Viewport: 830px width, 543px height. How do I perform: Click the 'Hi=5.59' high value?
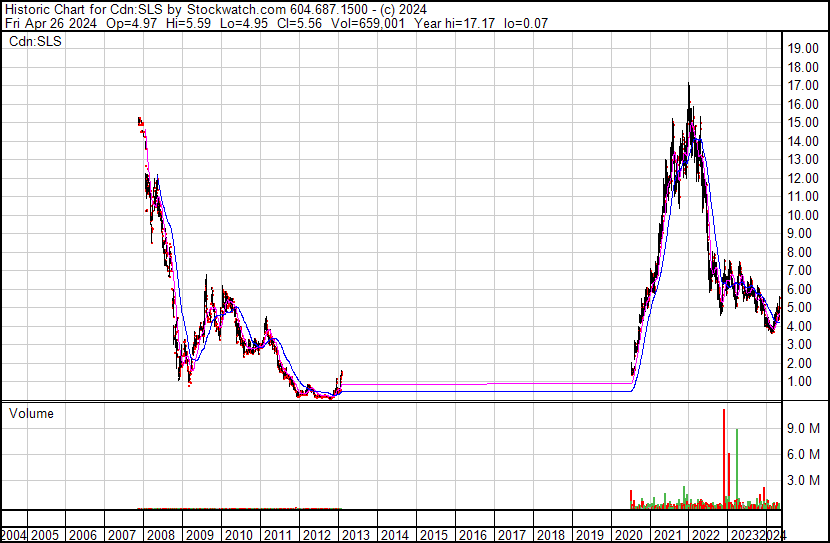(188, 23)
